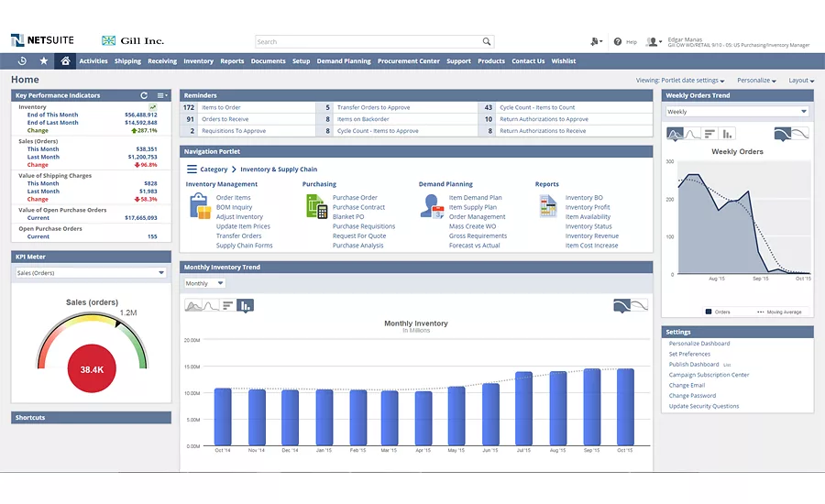Click the Shortcuts portlet header
Screen dimensions: 825x504
coord(91,417)
